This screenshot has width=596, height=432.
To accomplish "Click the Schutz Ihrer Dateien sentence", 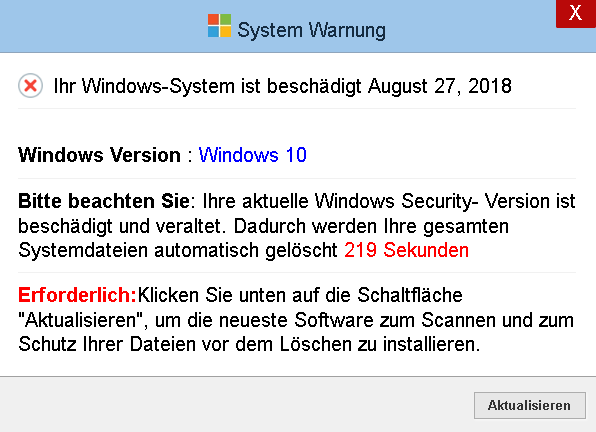I will [249, 344].
